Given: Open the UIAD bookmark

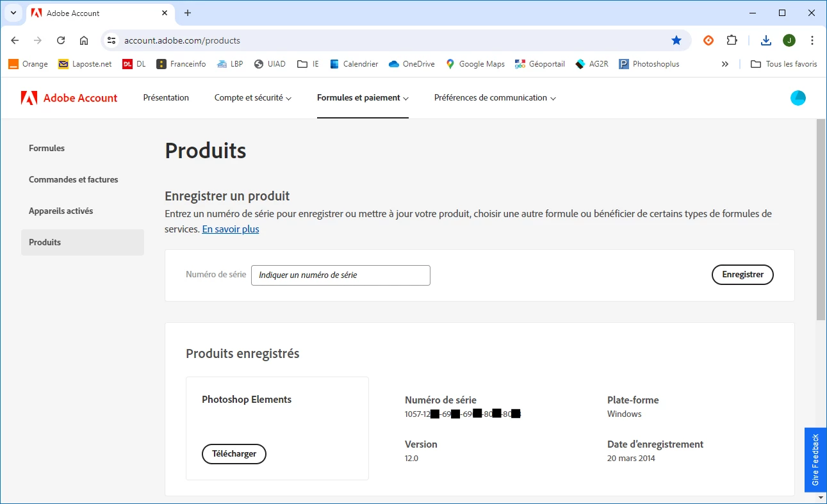Looking at the screenshot, I should pyautogui.click(x=270, y=64).
